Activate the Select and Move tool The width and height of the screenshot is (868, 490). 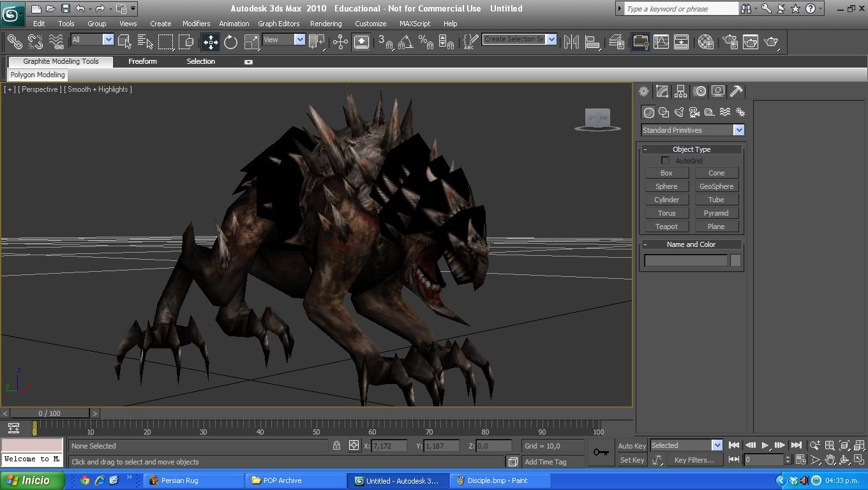tap(211, 42)
